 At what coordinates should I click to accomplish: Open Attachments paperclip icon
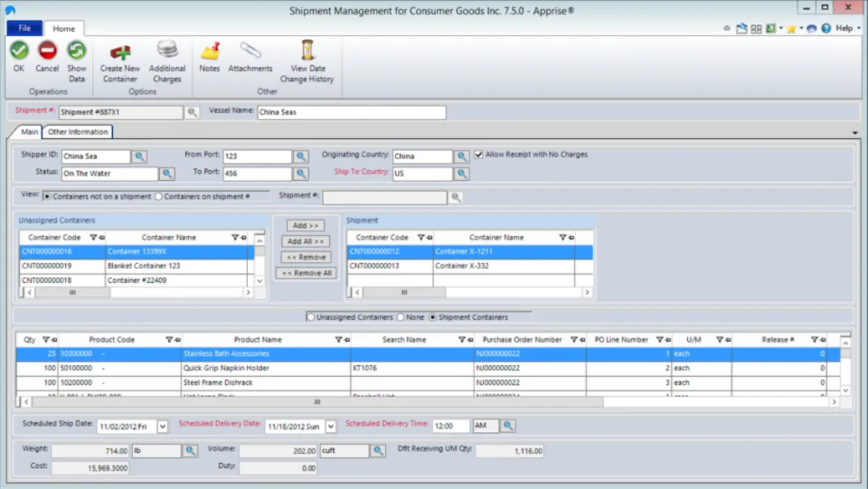[x=250, y=51]
